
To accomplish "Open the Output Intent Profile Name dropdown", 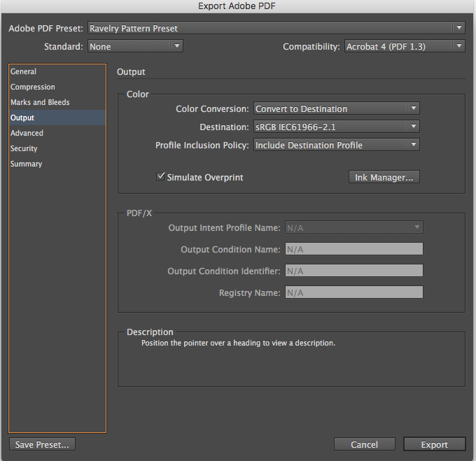I will pyautogui.click(x=354, y=227).
